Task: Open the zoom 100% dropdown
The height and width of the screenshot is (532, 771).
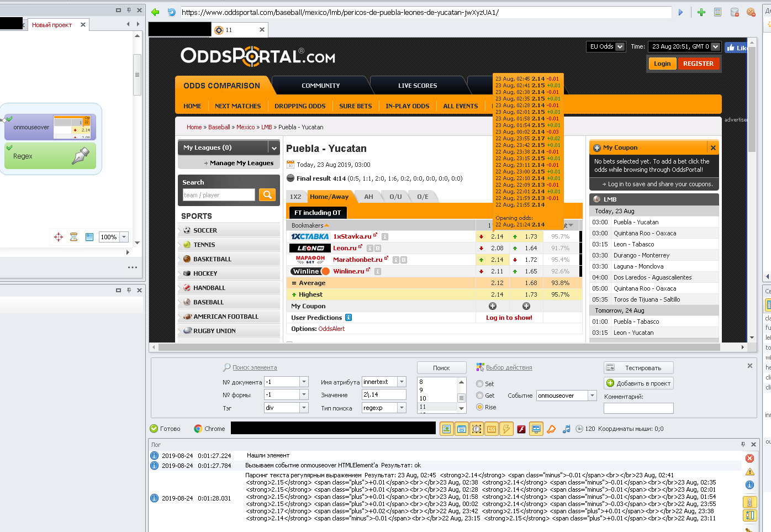Action: [124, 237]
